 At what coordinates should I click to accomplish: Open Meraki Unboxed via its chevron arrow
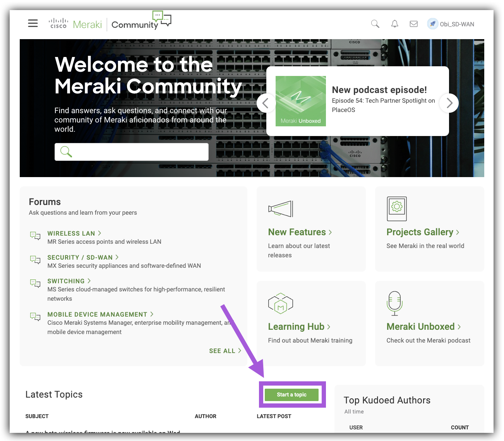(x=459, y=326)
